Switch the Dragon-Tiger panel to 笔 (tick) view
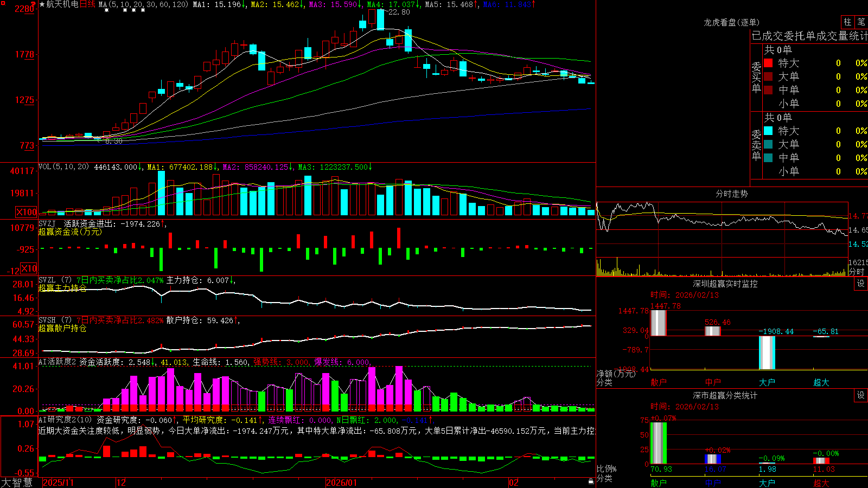The image size is (868, 488). coord(861,22)
